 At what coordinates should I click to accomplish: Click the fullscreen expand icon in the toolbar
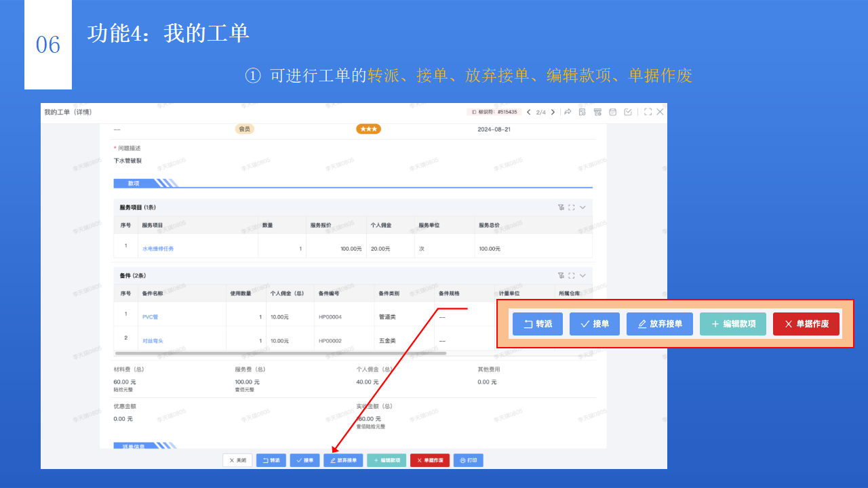tap(649, 111)
